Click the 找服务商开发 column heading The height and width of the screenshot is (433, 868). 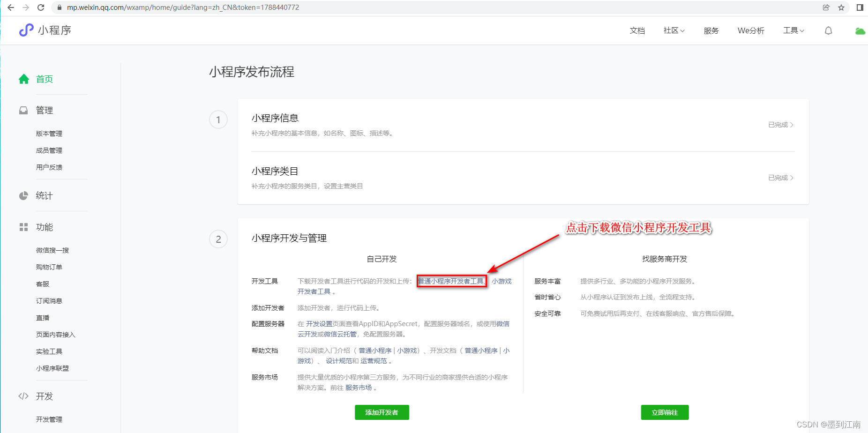coord(665,259)
